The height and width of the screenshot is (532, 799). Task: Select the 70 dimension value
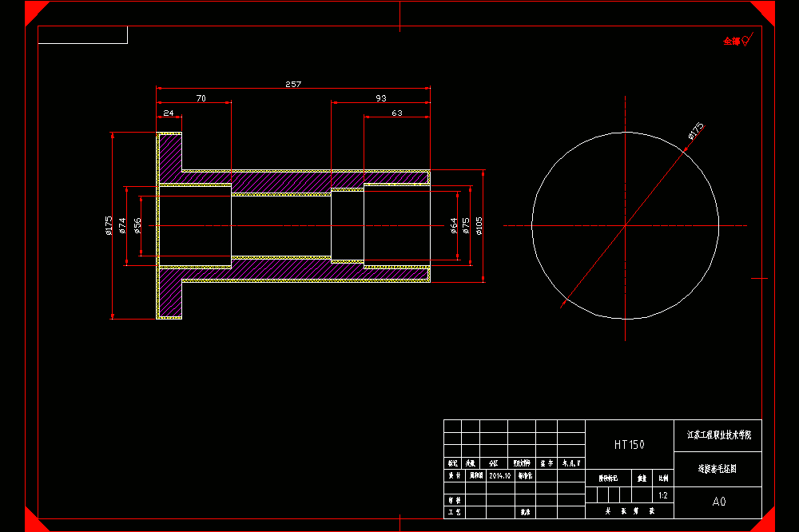[x=201, y=98]
